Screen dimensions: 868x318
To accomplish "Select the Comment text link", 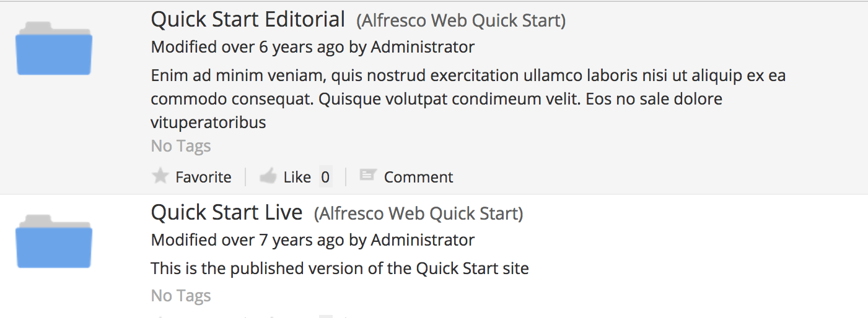I will (419, 177).
